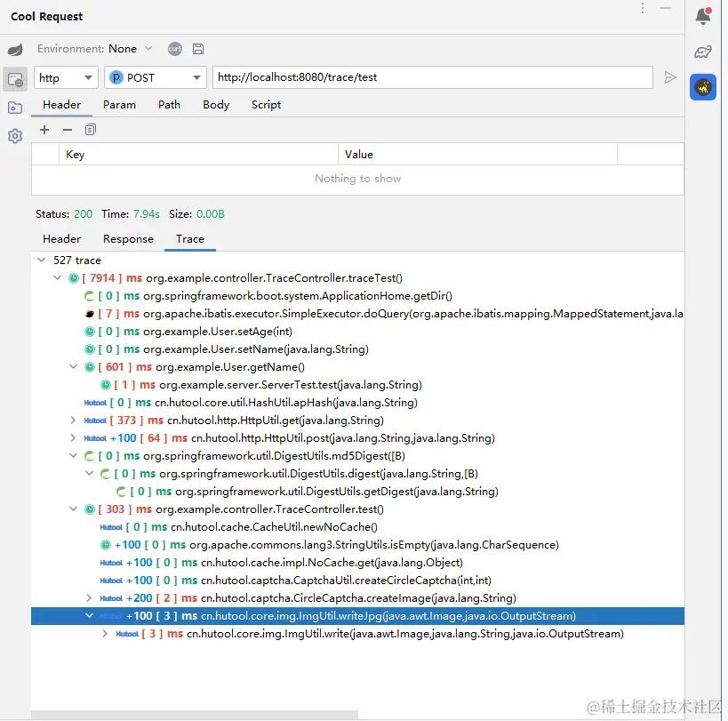Expand the HttpUtil.get node
This screenshot has width=728, height=721.
tap(73, 421)
